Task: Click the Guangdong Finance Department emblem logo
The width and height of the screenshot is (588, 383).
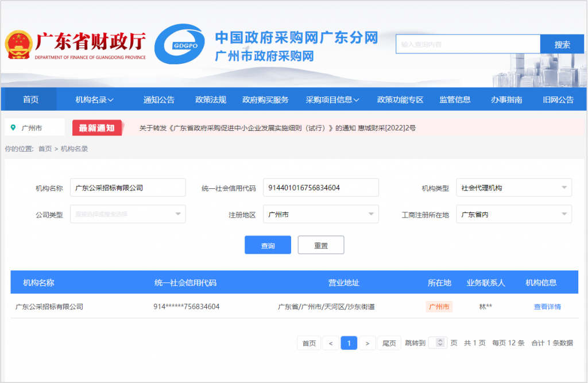Action: [18, 45]
